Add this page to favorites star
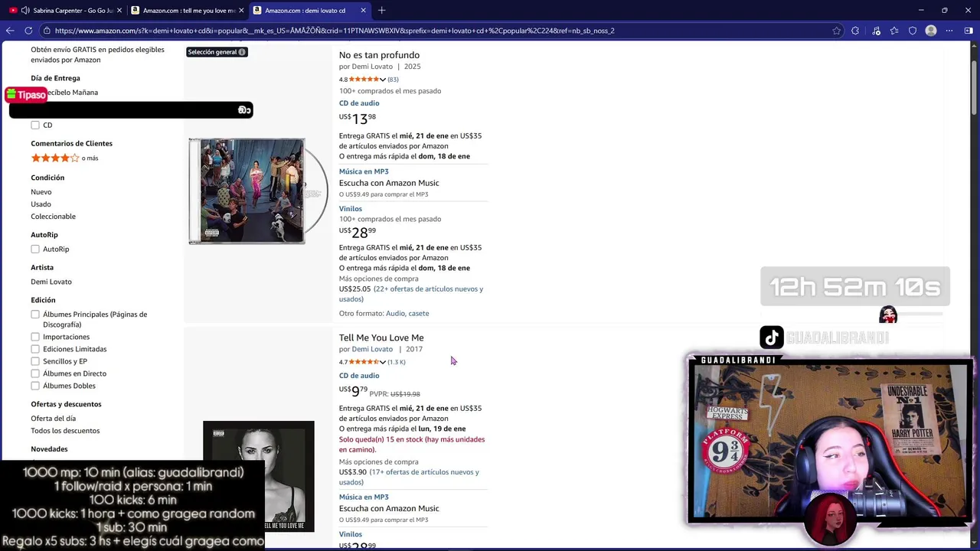The height and width of the screenshot is (551, 980). [836, 31]
